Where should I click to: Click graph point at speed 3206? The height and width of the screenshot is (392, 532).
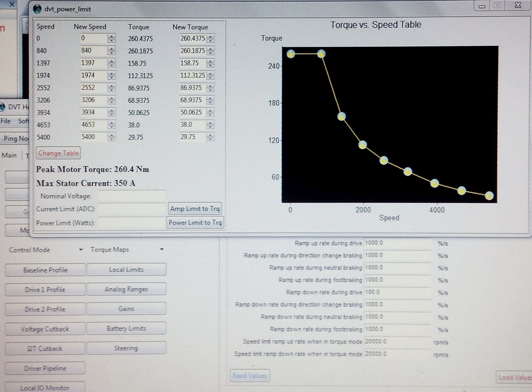pyautogui.click(x=408, y=172)
